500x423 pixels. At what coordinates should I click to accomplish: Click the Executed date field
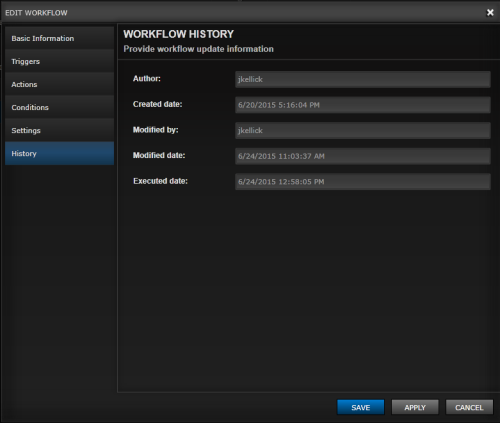pos(363,182)
